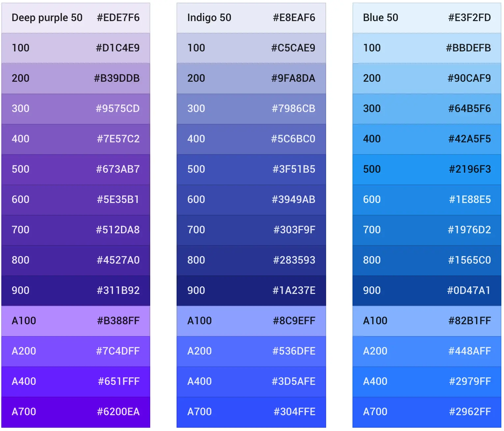Screen dimensions: 504x431
Task: Pick the Blue A700 swatch #2962FF
Action: (x=427, y=412)
